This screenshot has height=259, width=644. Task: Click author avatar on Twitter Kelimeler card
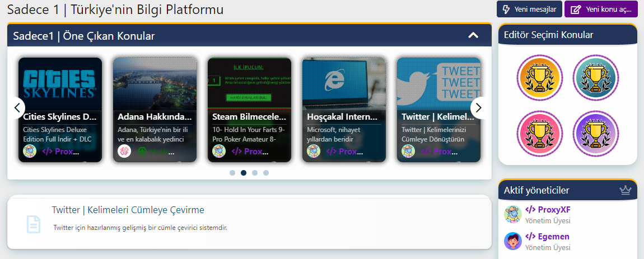(408, 151)
